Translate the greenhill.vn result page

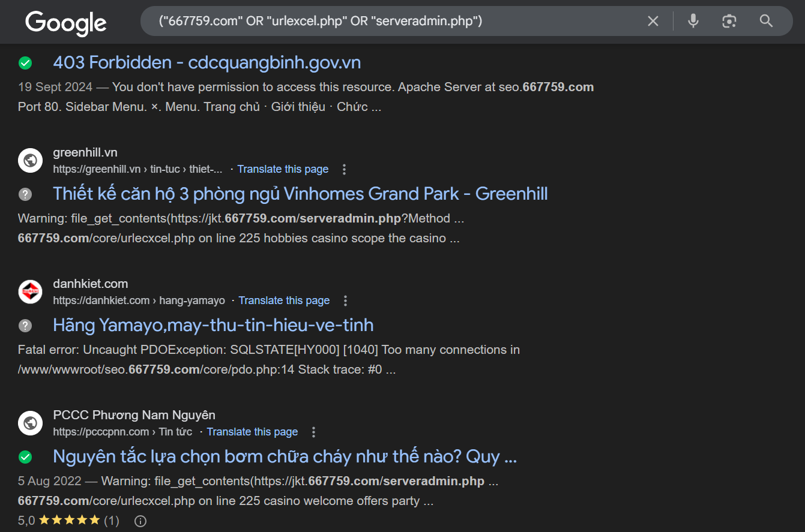(x=283, y=169)
